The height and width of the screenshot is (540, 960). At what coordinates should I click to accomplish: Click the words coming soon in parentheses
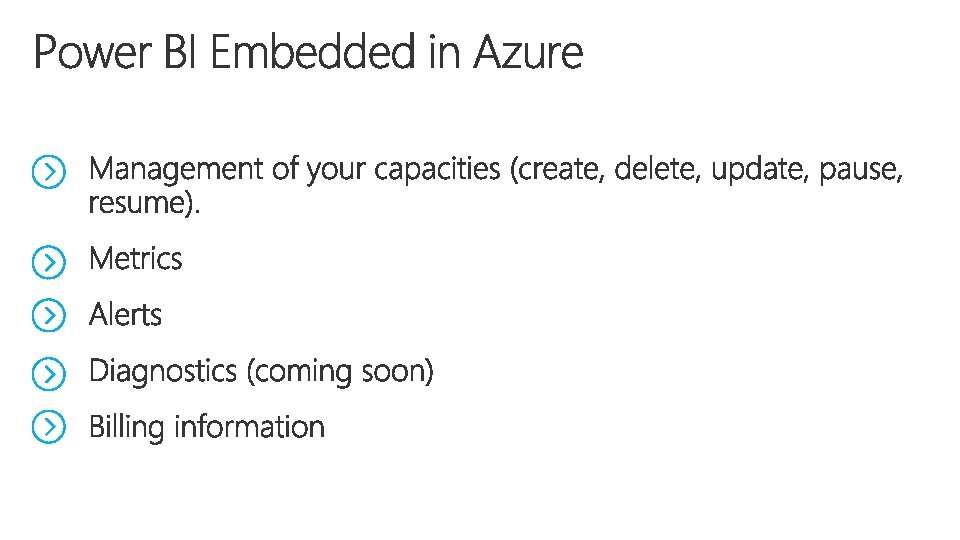click(x=340, y=372)
